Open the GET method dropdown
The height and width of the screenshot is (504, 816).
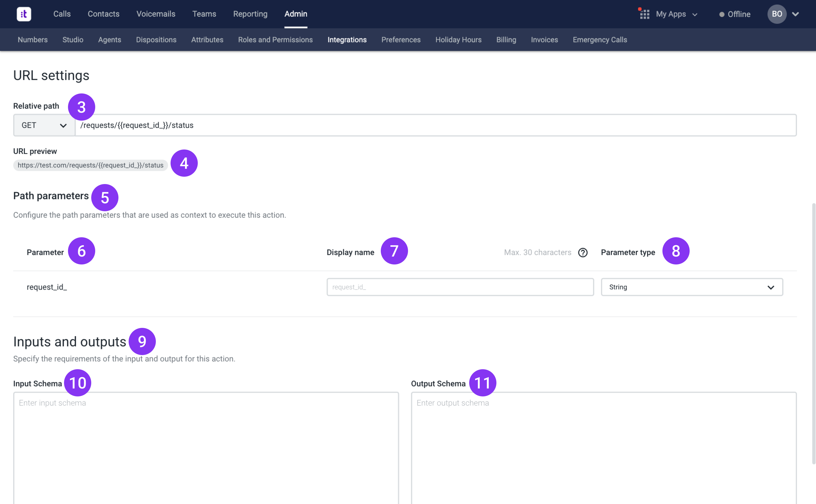44,125
